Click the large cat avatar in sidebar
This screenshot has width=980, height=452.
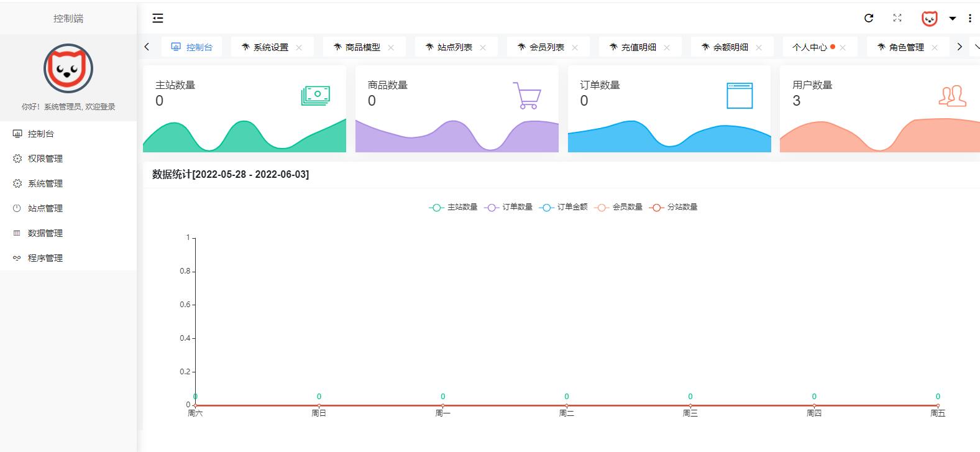(x=68, y=68)
